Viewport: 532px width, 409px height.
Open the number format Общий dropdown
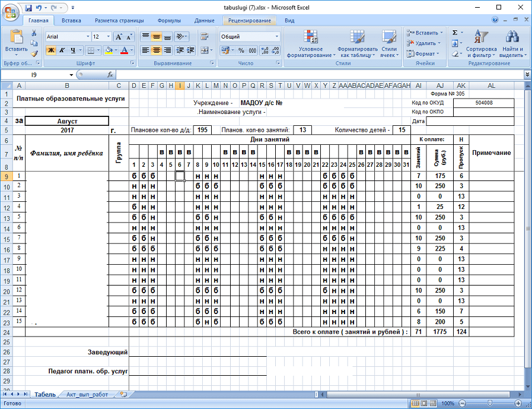pyautogui.click(x=276, y=37)
